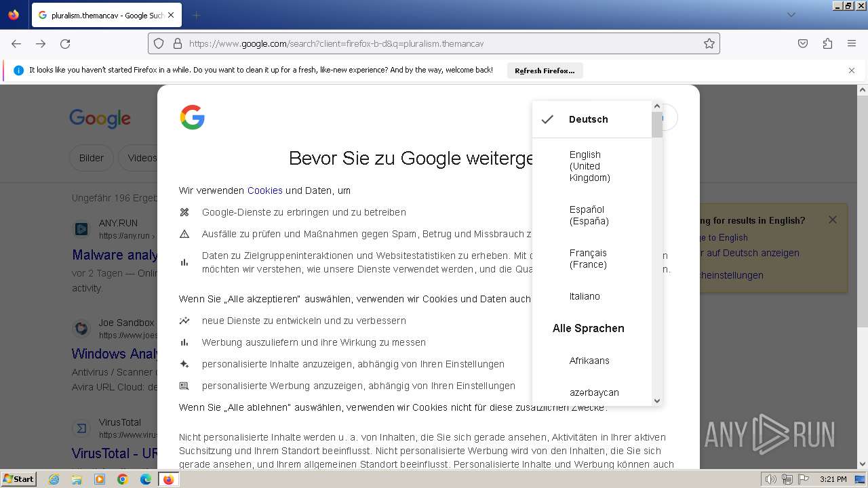
Task: Close the English results suggestion box
Action: tap(833, 220)
